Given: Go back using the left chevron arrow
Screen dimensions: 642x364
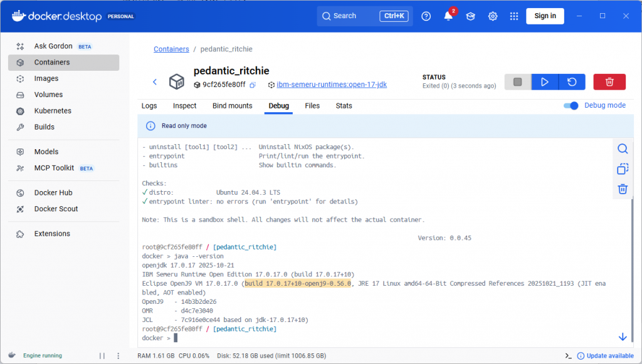Looking at the screenshot, I should point(155,82).
